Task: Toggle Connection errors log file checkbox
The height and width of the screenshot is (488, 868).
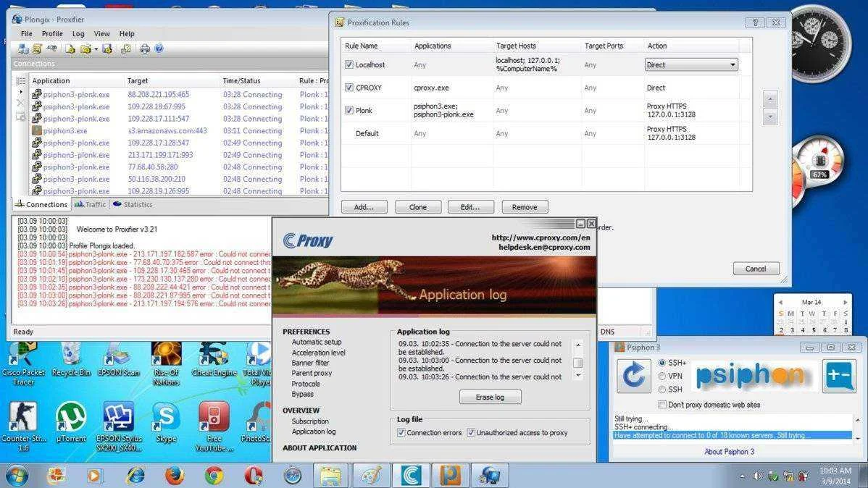Action: pos(401,433)
